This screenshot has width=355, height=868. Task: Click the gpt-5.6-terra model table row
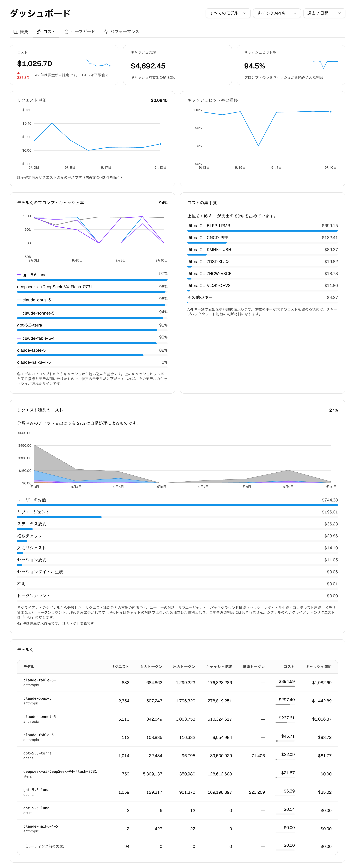pyautogui.click(x=177, y=756)
